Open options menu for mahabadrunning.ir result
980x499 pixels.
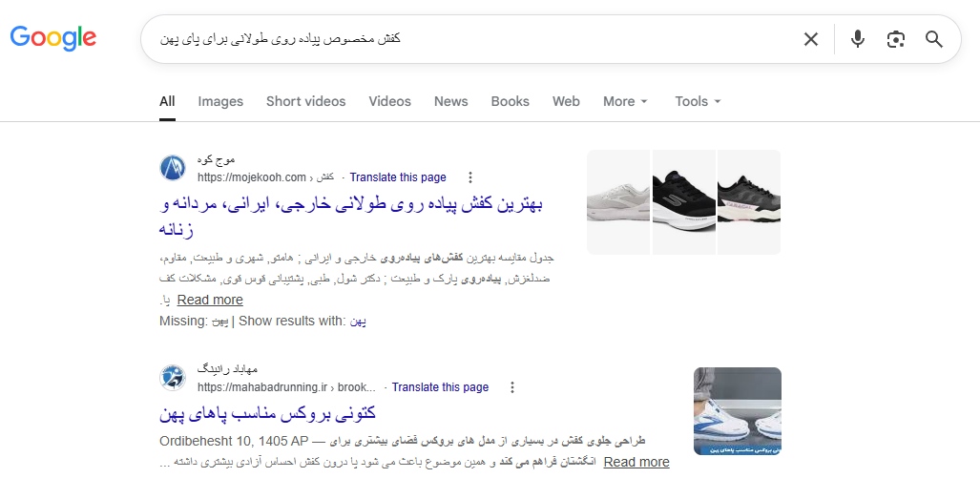511,387
